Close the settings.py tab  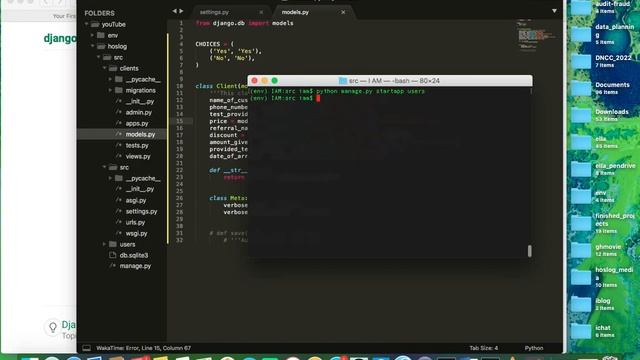[x=261, y=12]
